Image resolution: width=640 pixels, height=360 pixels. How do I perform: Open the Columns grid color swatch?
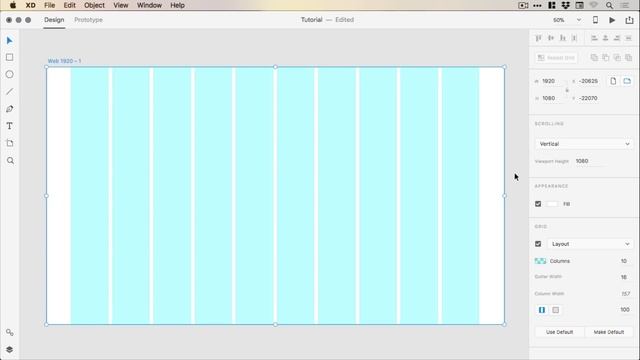540,261
